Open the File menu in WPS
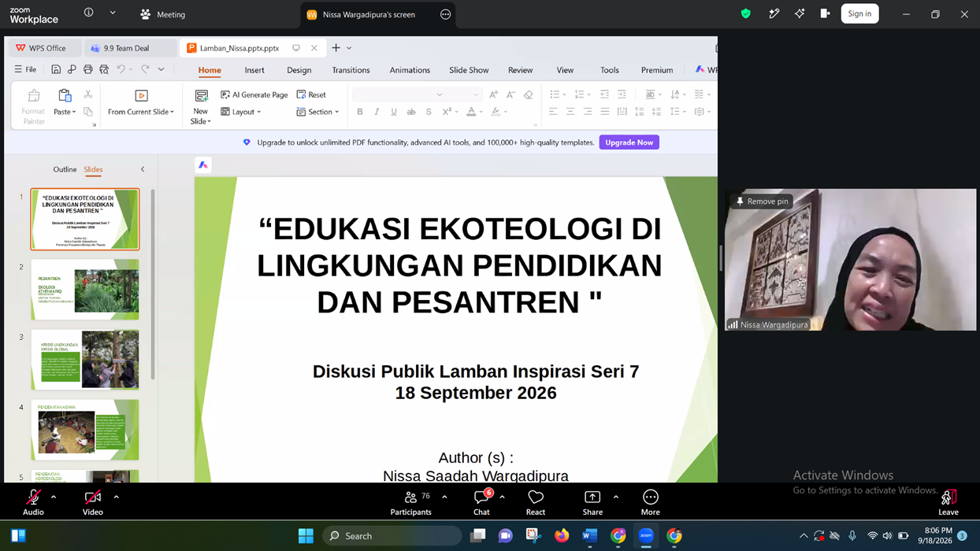980x551 pixels. coord(25,69)
